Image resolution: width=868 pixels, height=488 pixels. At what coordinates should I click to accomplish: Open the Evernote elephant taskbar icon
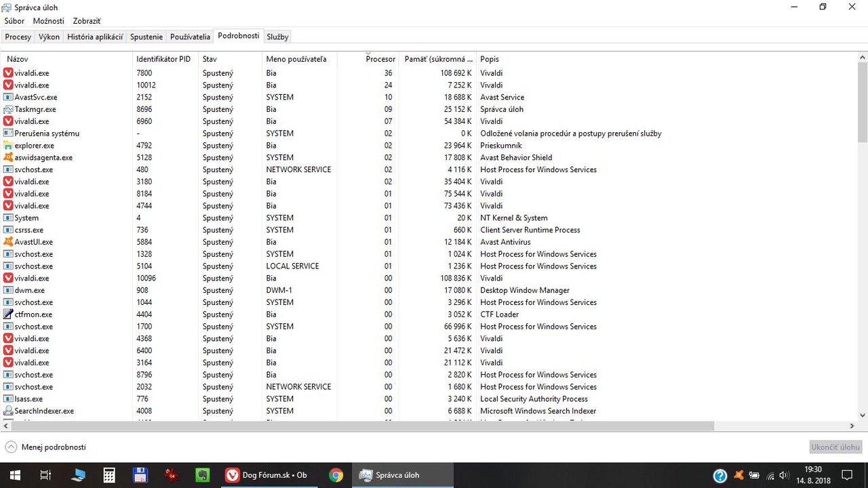[203, 475]
